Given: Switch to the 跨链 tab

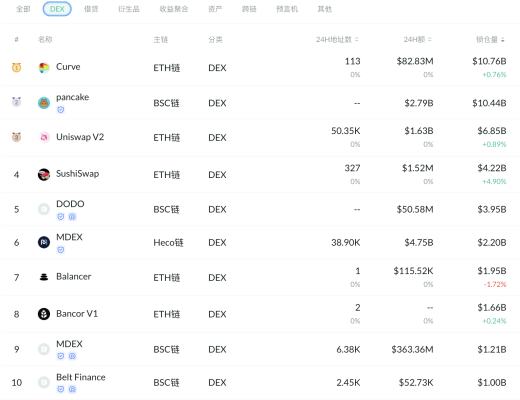Looking at the screenshot, I should tap(249, 9).
